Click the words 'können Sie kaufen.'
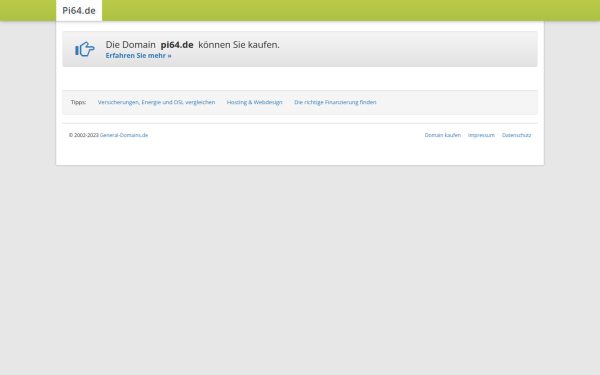The image size is (600, 375). tap(239, 45)
